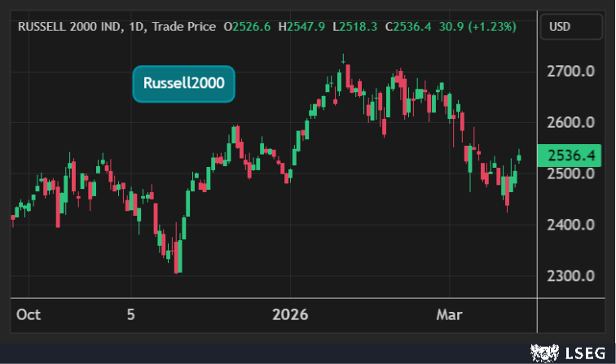Select the green 2536.4 current price tag
The image size is (616, 364).
pos(570,155)
